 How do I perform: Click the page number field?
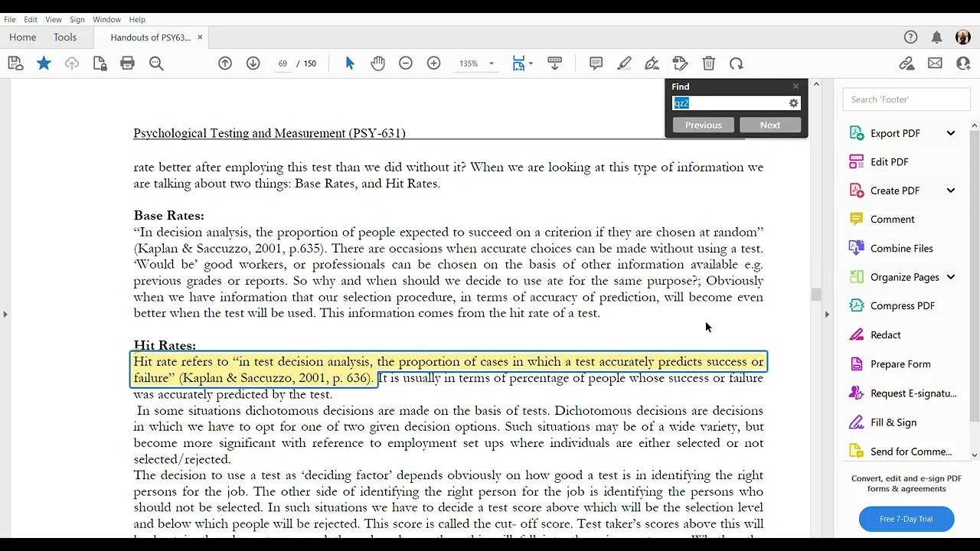pos(283,64)
